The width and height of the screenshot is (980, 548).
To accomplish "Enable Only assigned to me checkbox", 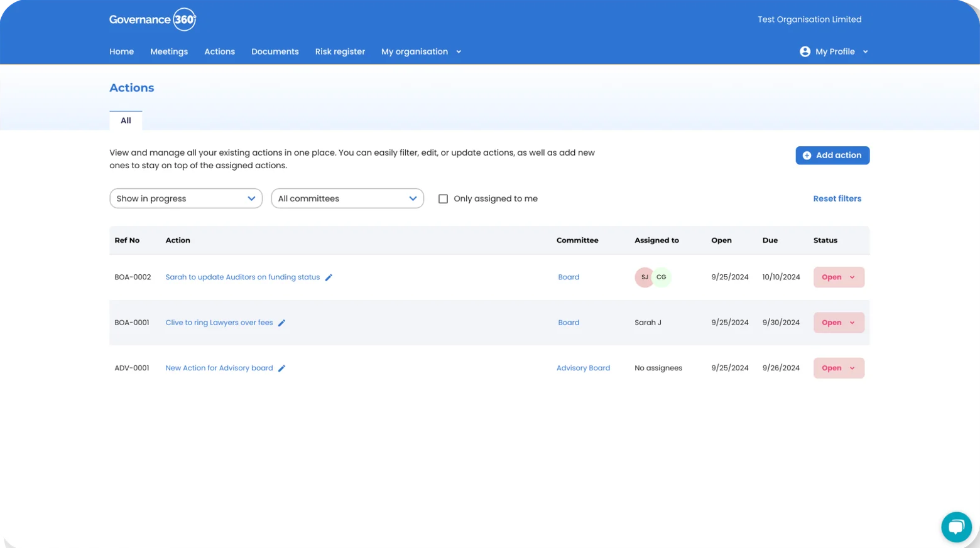I will point(443,198).
